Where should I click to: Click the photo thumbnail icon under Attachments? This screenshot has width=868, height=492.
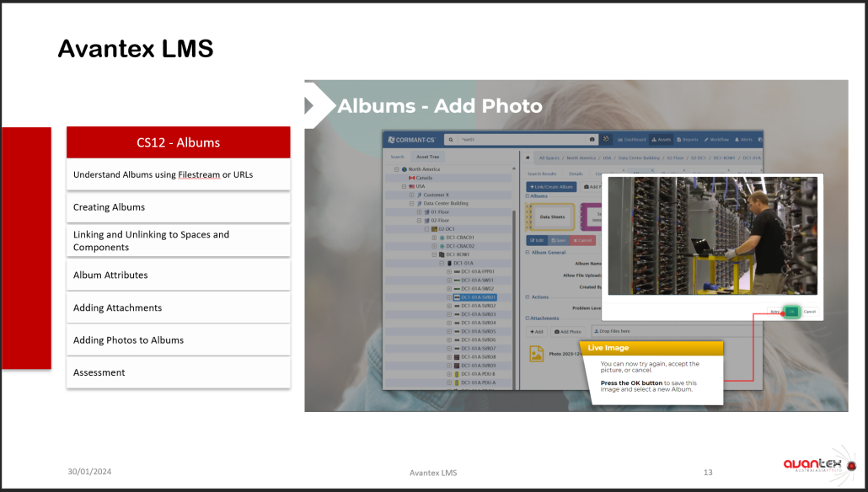[536, 355]
